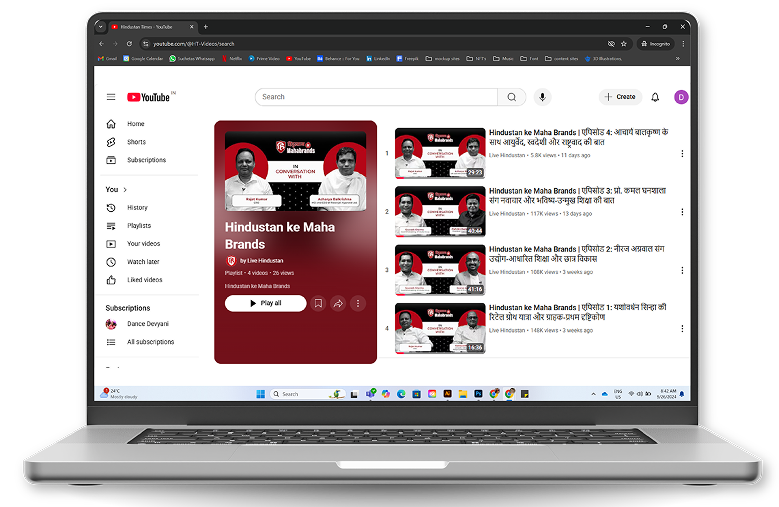Click the taskbar Search box
This screenshot has height=507, width=779.
308,394
